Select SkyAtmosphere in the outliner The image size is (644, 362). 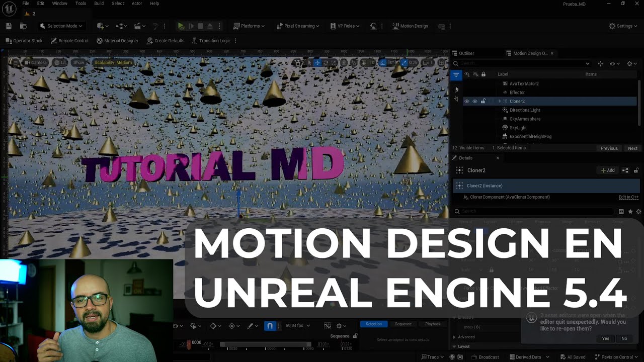(x=525, y=119)
